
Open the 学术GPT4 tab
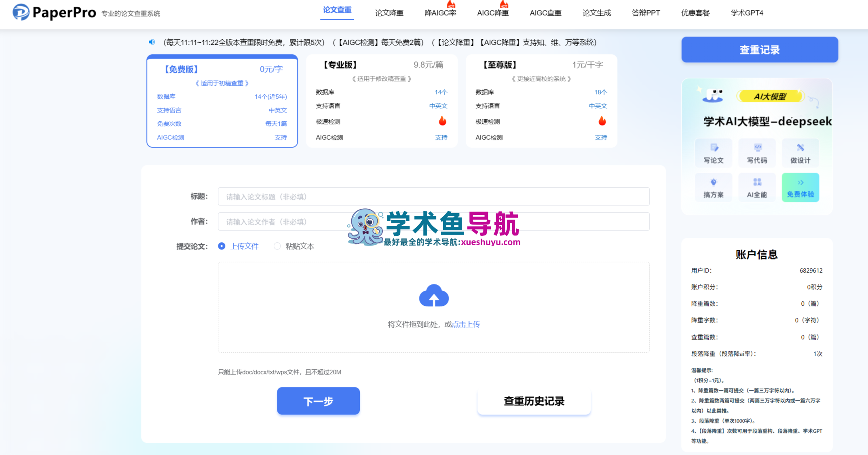[x=747, y=13]
